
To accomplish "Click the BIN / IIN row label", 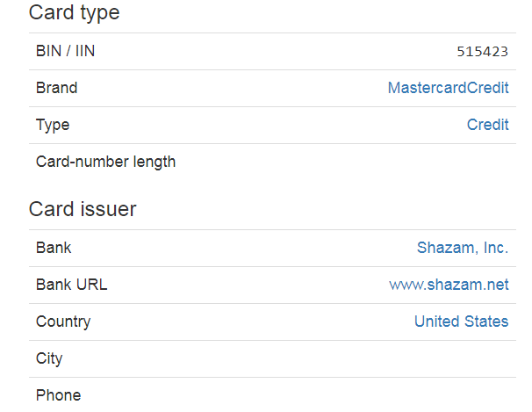I will (66, 51).
